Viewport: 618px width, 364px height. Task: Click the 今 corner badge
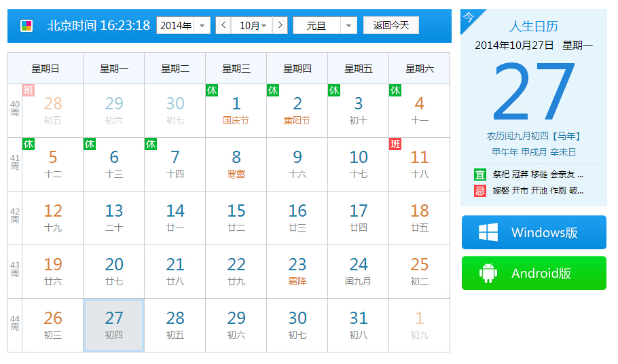pyautogui.click(x=469, y=17)
